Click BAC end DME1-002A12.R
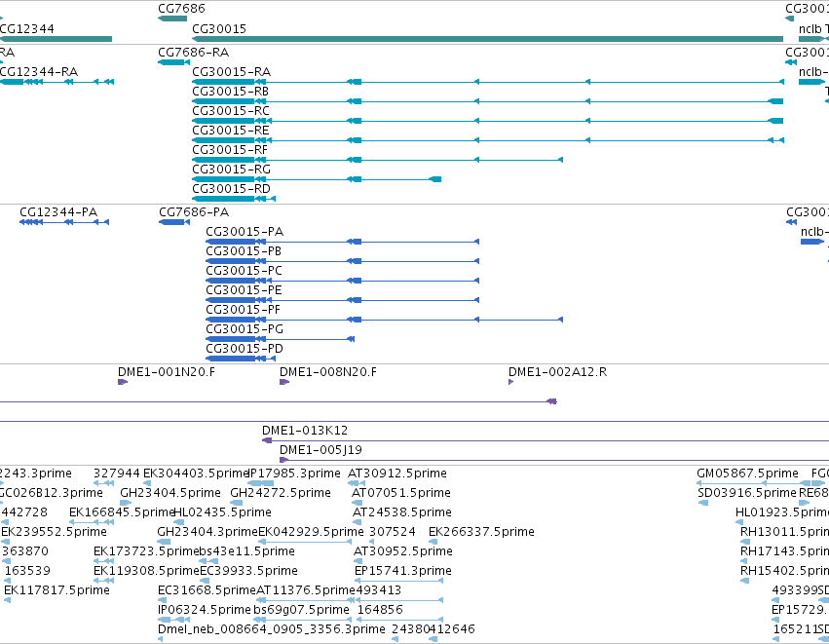829x644 pixels. 557,372
